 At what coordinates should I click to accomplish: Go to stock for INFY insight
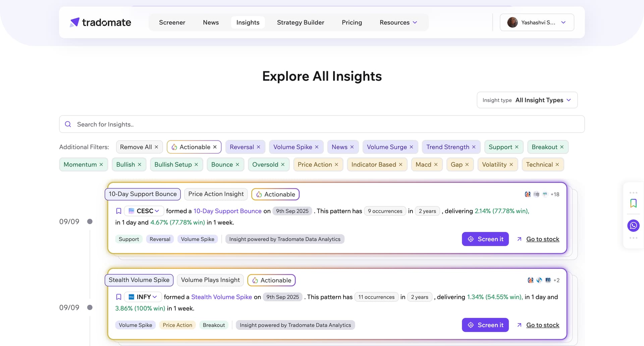tap(538, 325)
